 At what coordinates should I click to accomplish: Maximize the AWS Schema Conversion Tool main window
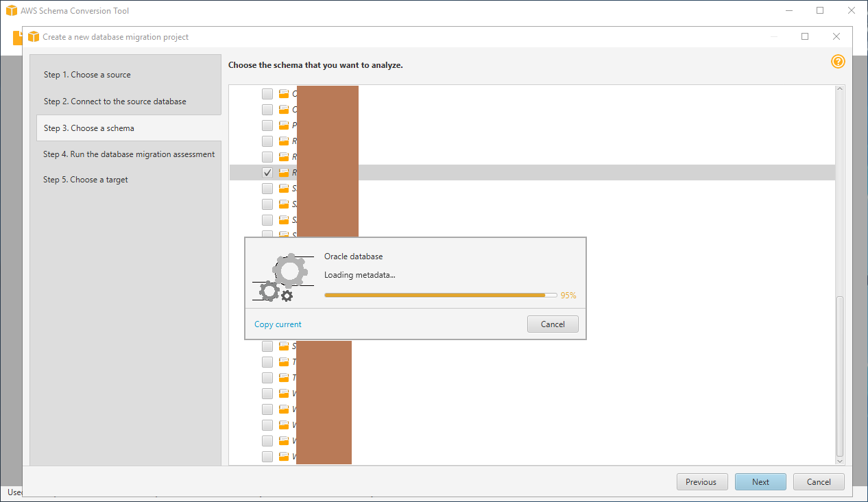coord(820,11)
